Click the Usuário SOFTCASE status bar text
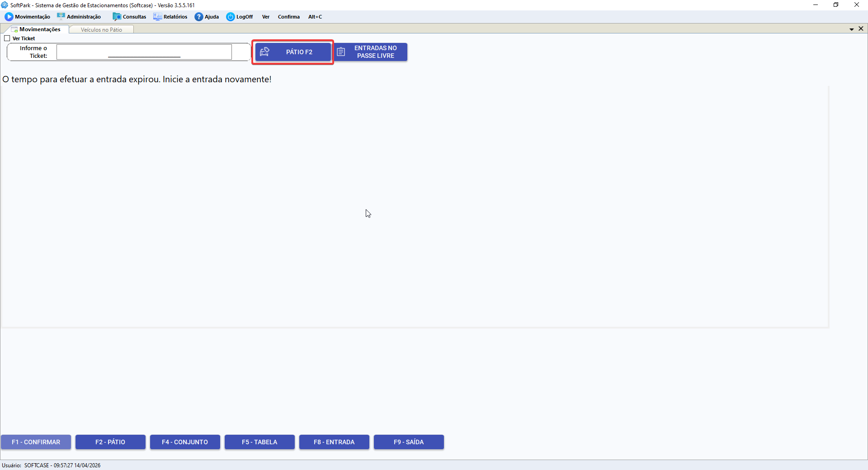This screenshot has height=470, width=868. (51, 465)
